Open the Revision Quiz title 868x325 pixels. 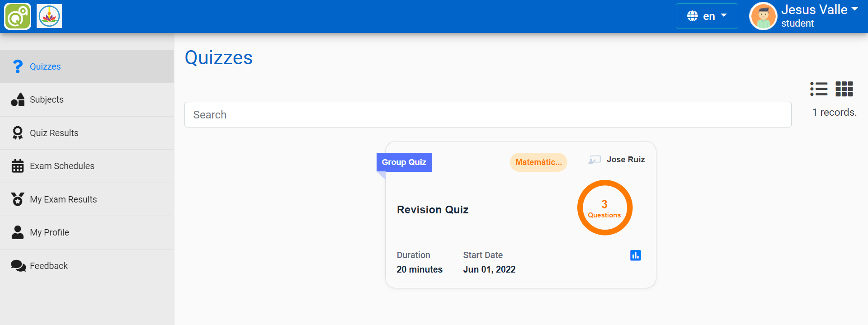point(432,210)
